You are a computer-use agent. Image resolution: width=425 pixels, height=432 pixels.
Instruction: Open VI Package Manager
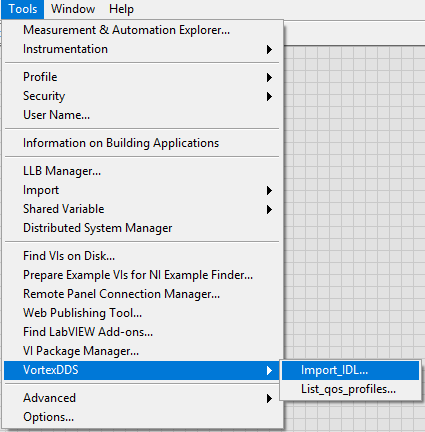coord(142,351)
